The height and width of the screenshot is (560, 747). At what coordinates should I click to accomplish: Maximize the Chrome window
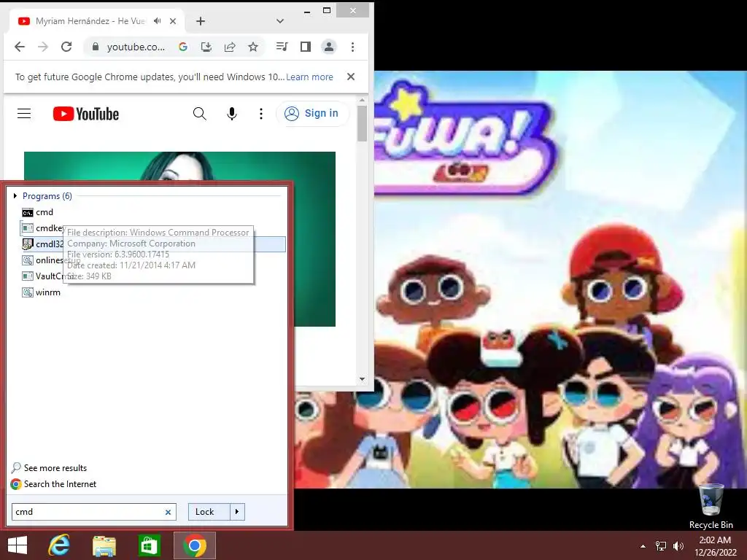click(x=327, y=10)
